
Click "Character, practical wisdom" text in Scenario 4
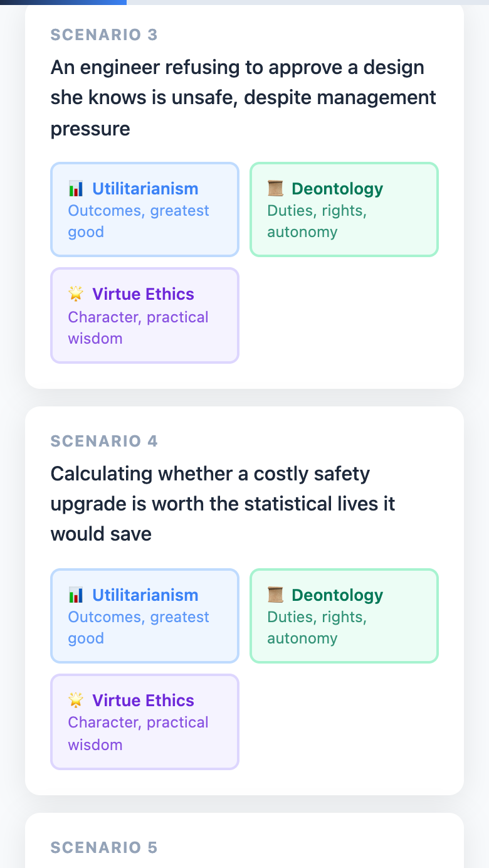click(138, 733)
